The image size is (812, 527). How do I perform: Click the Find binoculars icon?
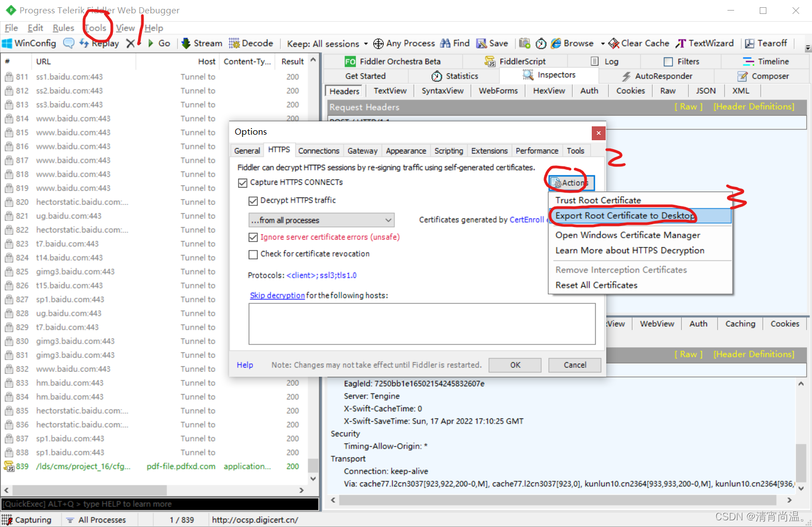[445, 43]
